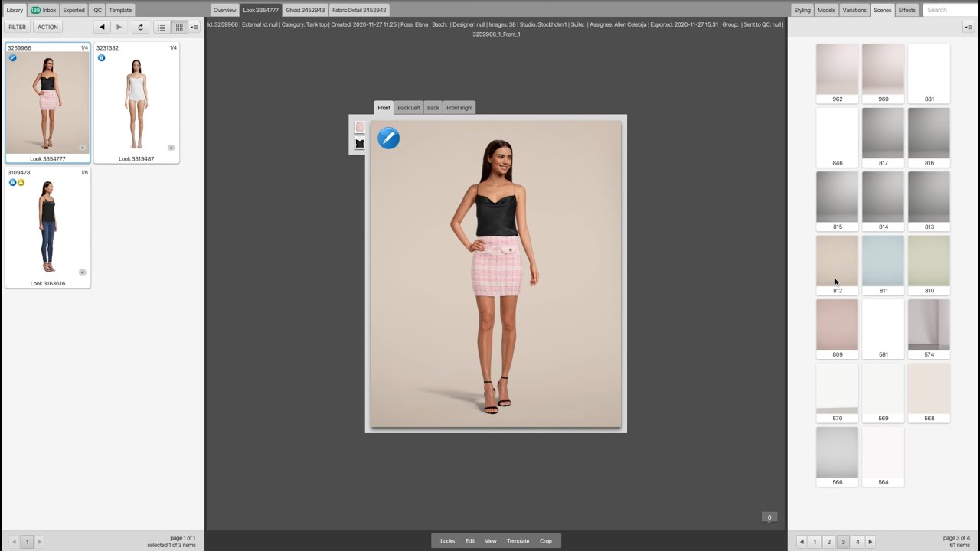Open the Library tab

pos(15,10)
